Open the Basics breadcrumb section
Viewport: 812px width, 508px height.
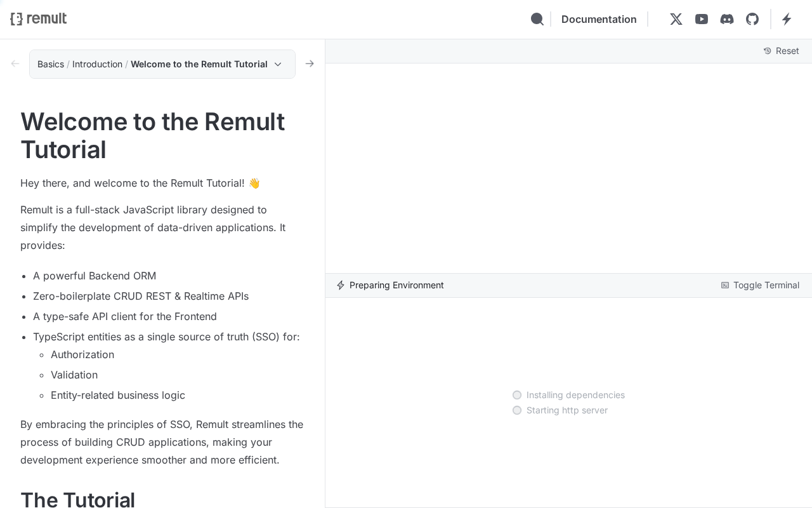[51, 64]
